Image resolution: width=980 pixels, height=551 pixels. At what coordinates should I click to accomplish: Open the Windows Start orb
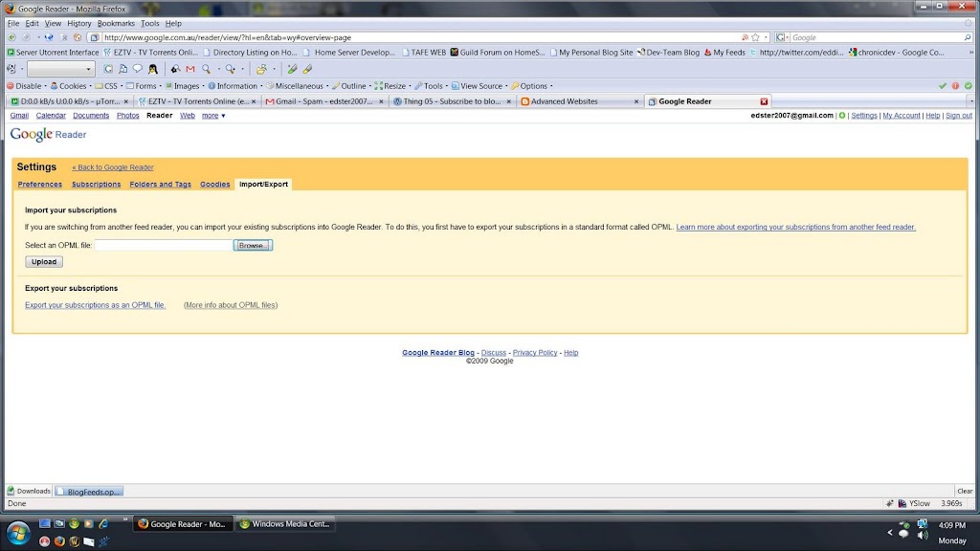(x=19, y=533)
